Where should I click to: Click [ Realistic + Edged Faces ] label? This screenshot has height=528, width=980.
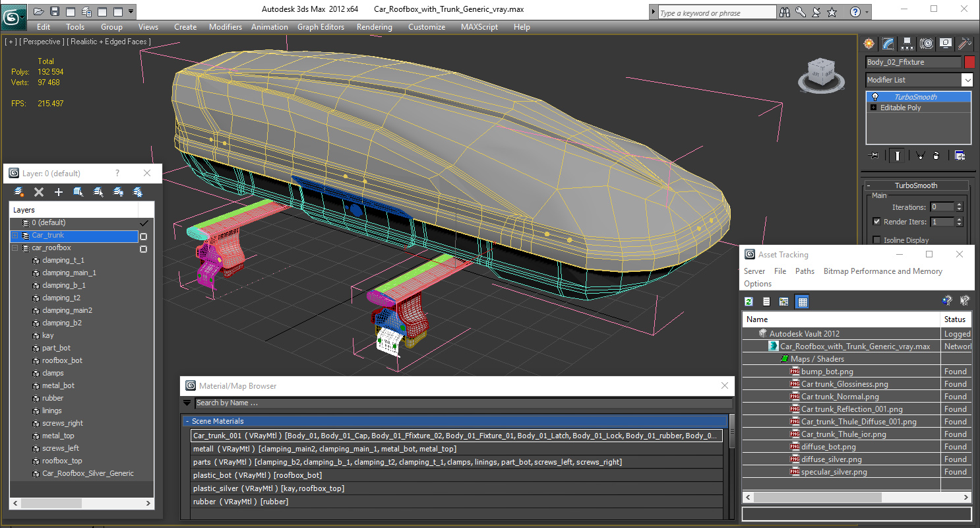coord(109,42)
